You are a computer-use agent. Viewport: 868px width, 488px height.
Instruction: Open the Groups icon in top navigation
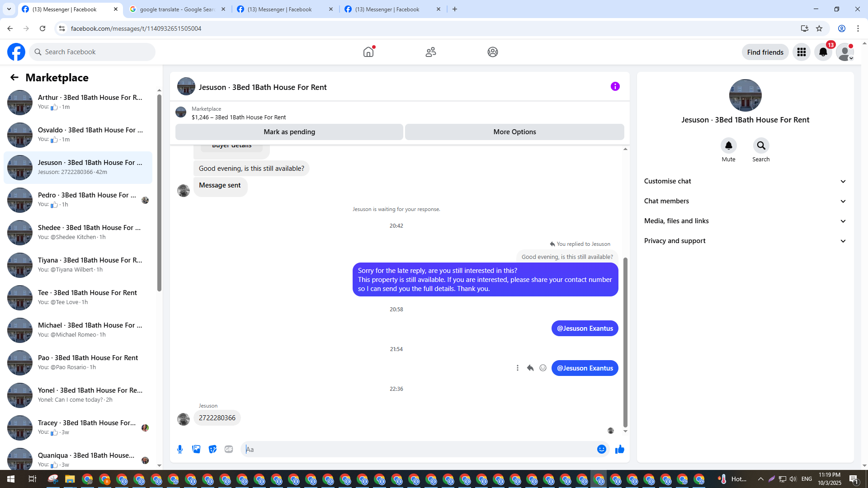pos(493,52)
